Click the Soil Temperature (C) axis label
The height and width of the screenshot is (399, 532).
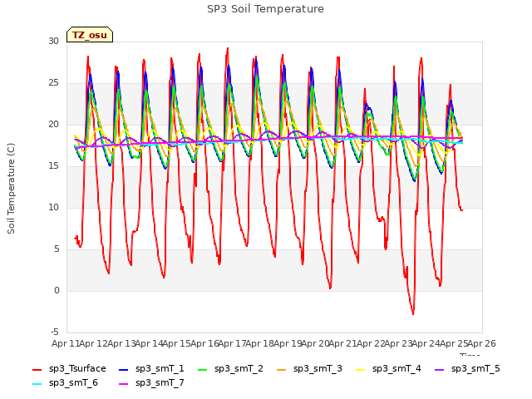click(11, 189)
